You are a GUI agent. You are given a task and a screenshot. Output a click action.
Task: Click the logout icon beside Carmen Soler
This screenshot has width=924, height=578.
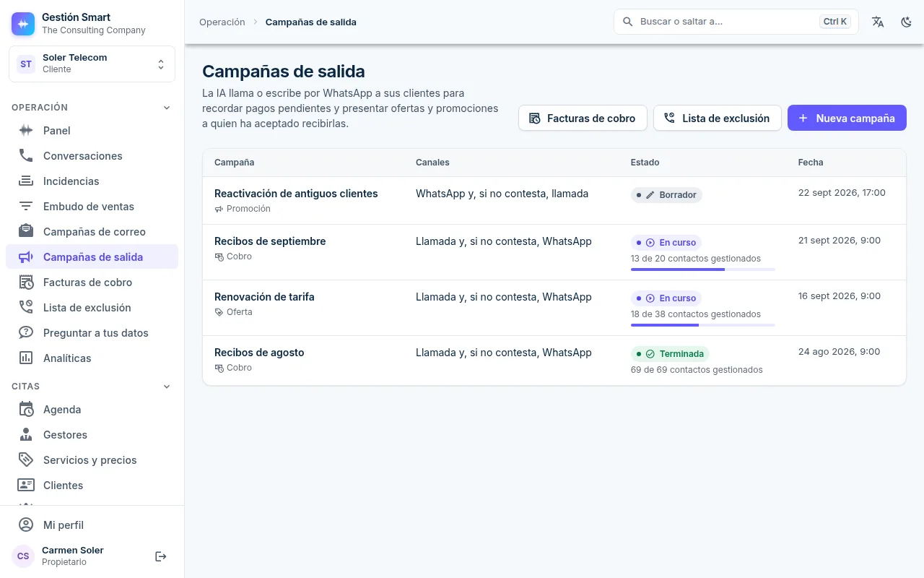point(161,556)
